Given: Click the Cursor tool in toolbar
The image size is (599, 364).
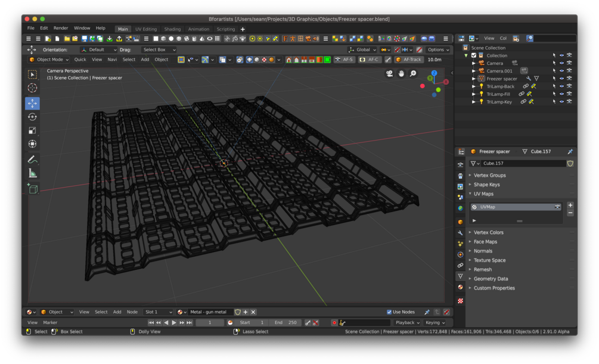Looking at the screenshot, I should coord(32,88).
